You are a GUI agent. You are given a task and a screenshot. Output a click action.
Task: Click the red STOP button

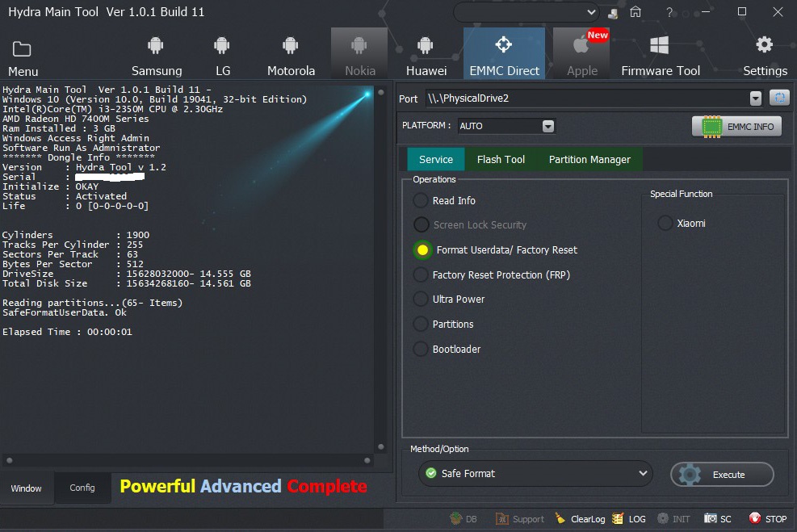[x=767, y=519]
